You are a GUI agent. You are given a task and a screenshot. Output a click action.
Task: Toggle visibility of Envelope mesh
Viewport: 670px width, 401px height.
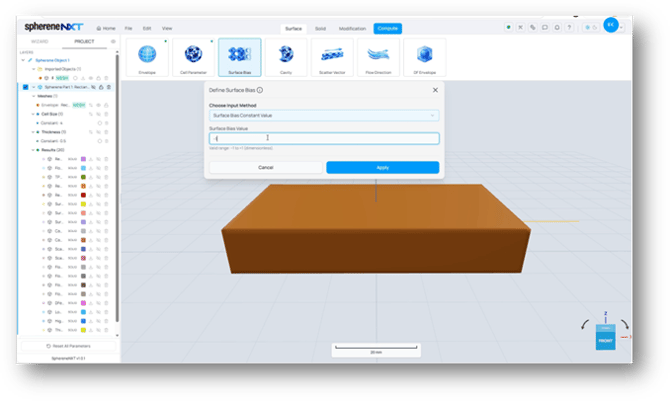(98, 105)
